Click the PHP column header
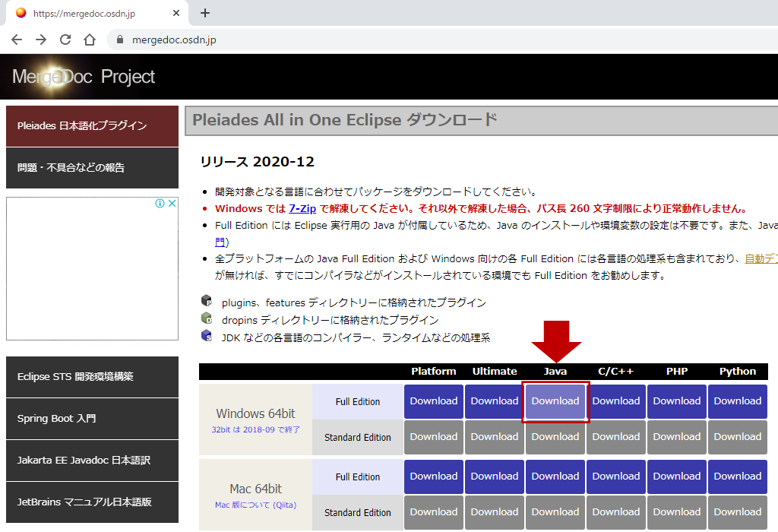The height and width of the screenshot is (532, 778). (x=677, y=371)
